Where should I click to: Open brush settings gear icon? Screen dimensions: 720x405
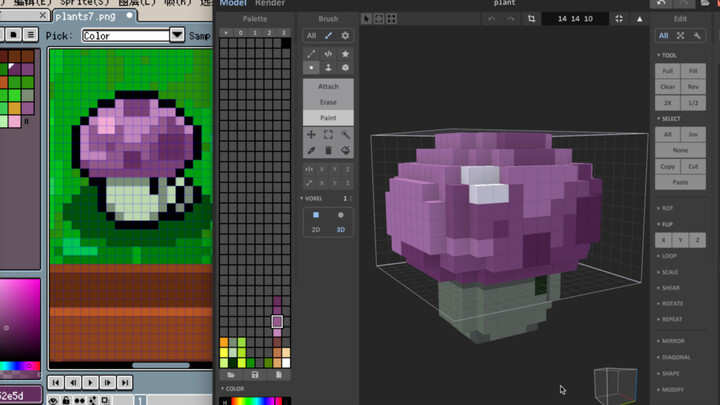345,35
